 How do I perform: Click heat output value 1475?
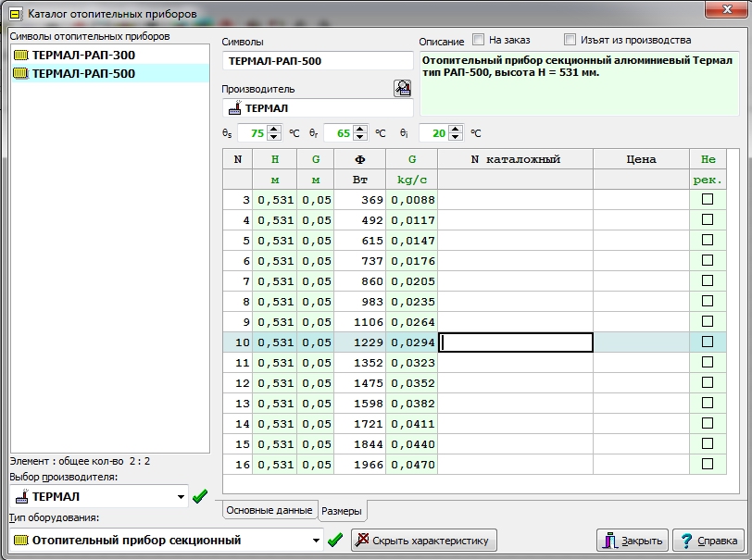(x=368, y=383)
